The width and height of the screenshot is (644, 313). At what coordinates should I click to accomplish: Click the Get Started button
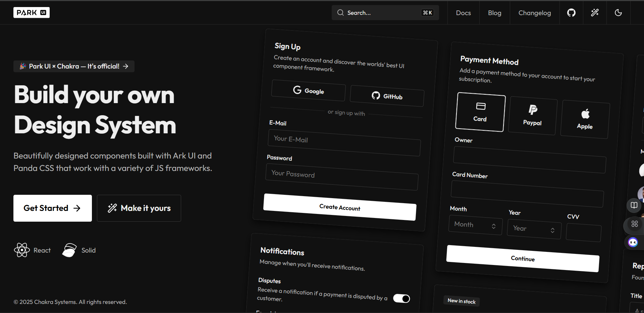coord(53,208)
